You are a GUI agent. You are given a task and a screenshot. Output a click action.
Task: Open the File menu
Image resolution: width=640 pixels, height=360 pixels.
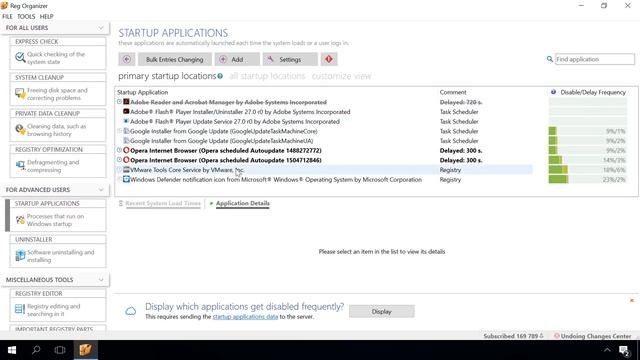coord(7,16)
